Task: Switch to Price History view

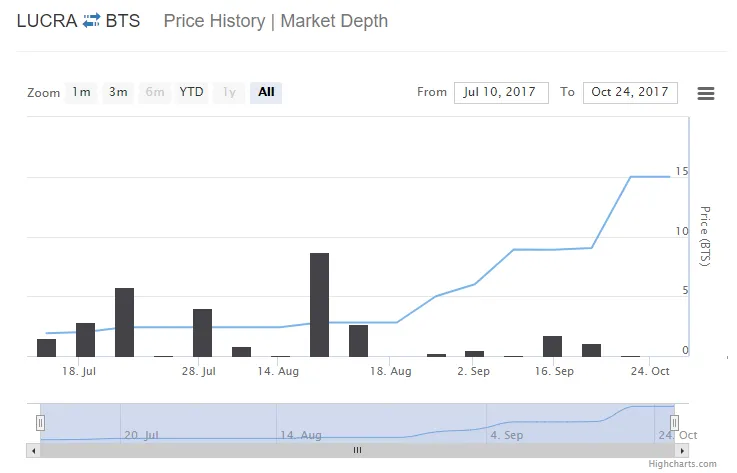Action: click(214, 21)
